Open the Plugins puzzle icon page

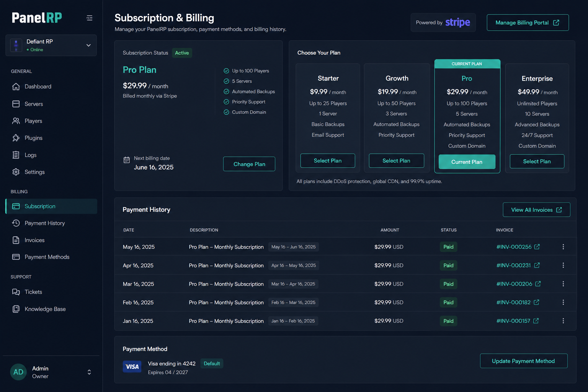[16, 138]
